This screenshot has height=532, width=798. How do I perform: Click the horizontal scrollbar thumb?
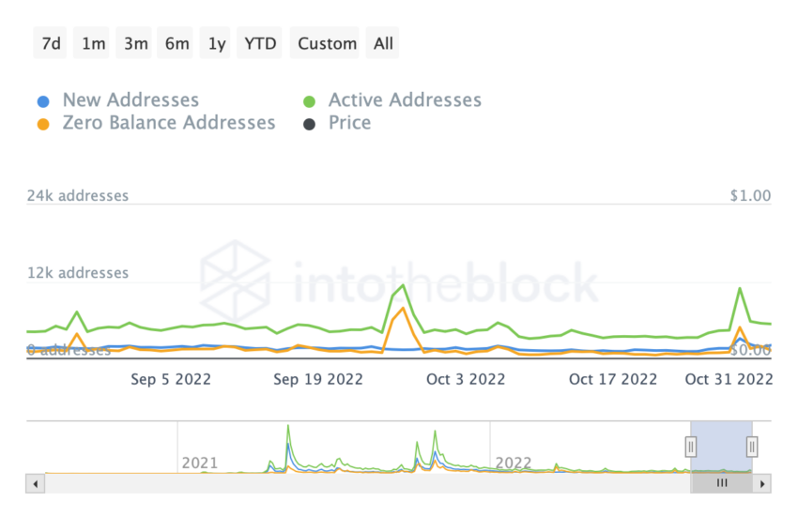coord(722,484)
